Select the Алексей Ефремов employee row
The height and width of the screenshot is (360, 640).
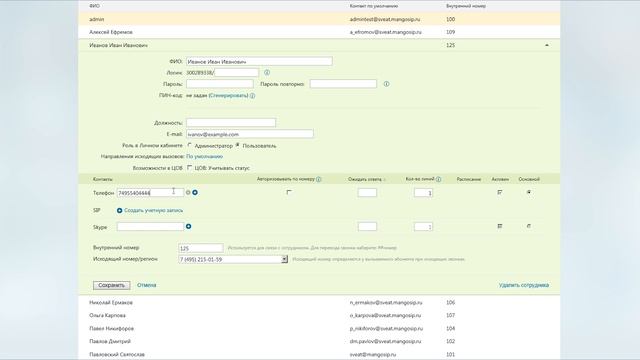[319, 32]
